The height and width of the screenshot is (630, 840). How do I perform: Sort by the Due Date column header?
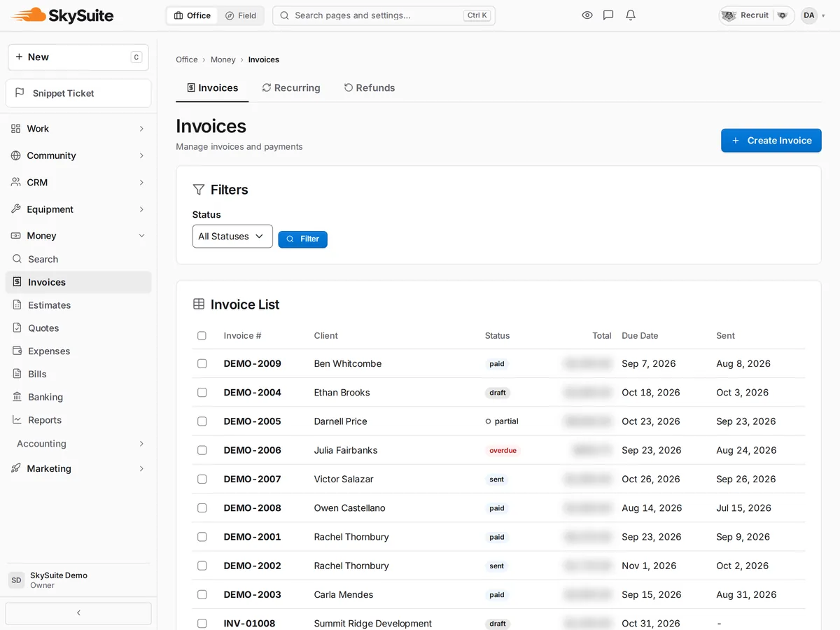(640, 336)
